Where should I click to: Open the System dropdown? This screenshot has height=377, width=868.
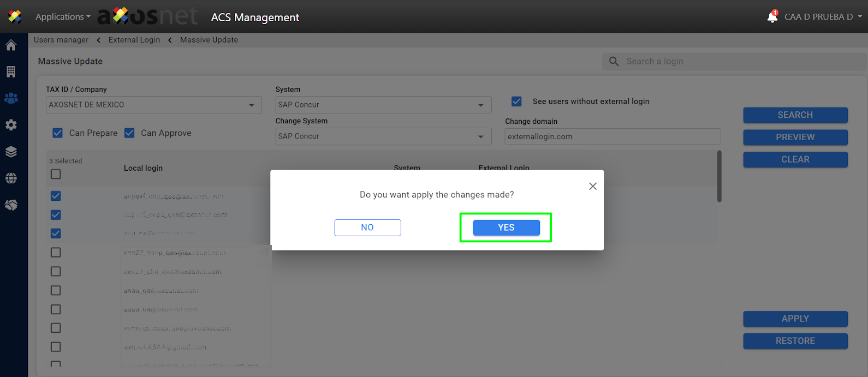[383, 105]
